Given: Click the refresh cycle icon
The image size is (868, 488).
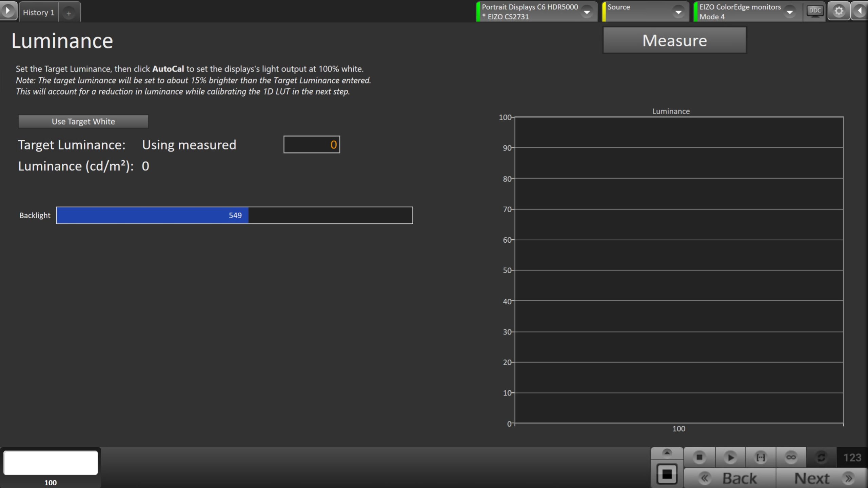Looking at the screenshot, I should point(821,457).
